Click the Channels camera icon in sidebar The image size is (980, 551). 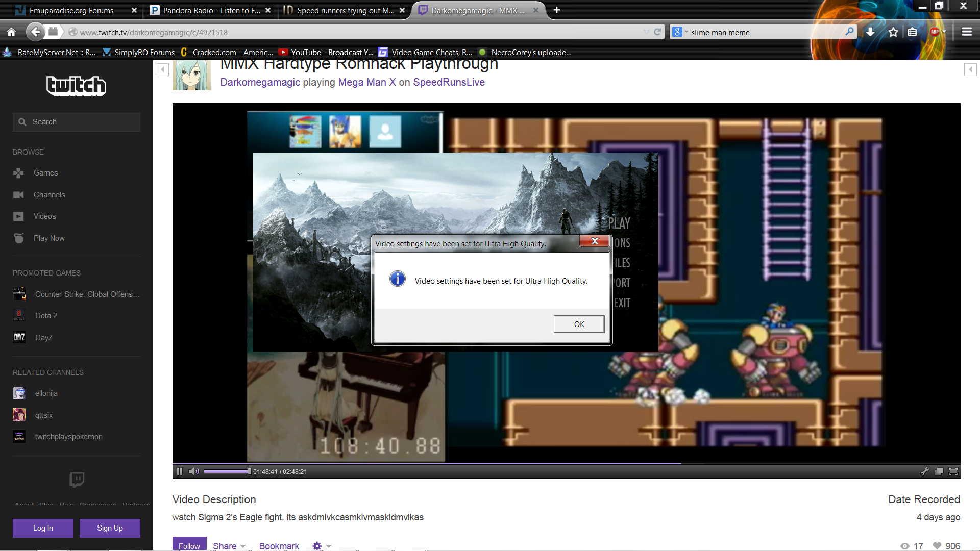[x=19, y=195]
